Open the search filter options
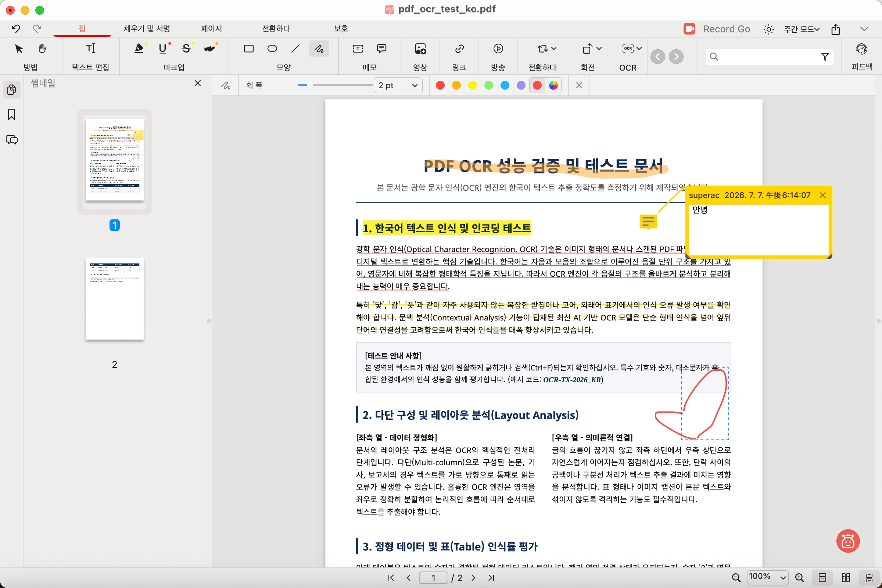Viewport: 882px width, 588px height. 825,57
